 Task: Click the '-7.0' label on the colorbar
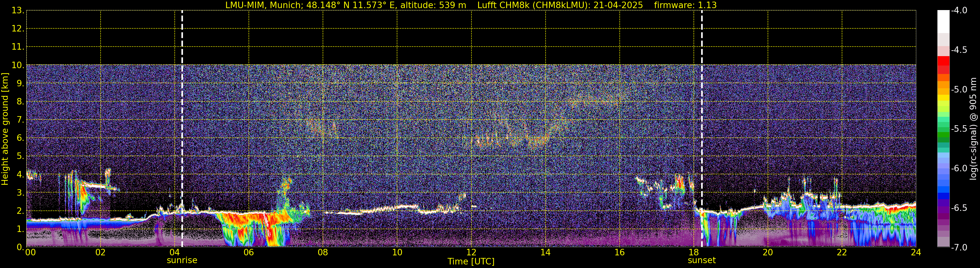pyautogui.click(x=959, y=248)
